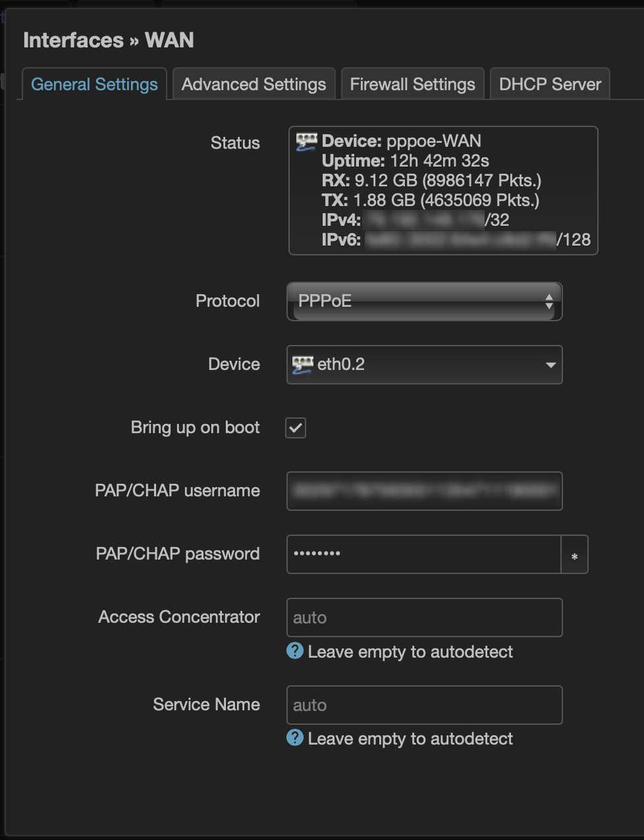Click the eth0.2 interface icon in the Device selector
Screen dimensions: 644x840
pos(305,364)
